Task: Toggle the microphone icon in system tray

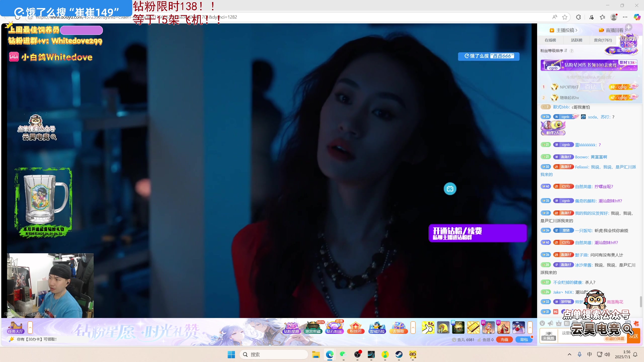Action: pos(580,354)
